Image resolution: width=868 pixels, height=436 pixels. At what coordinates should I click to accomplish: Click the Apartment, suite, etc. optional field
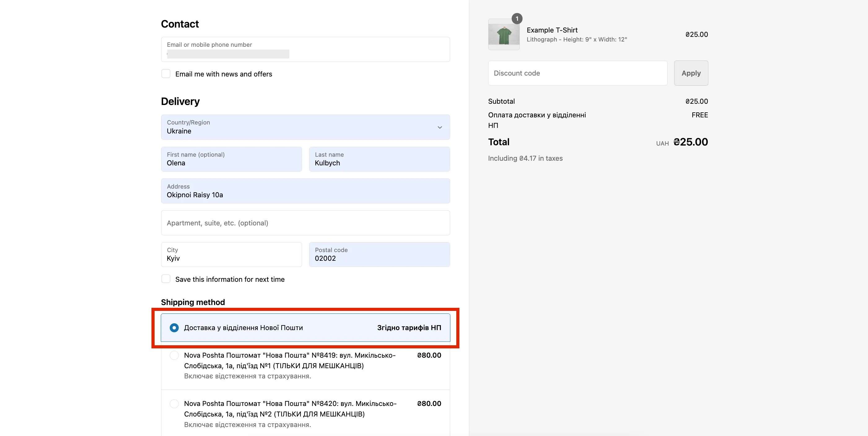tap(305, 223)
